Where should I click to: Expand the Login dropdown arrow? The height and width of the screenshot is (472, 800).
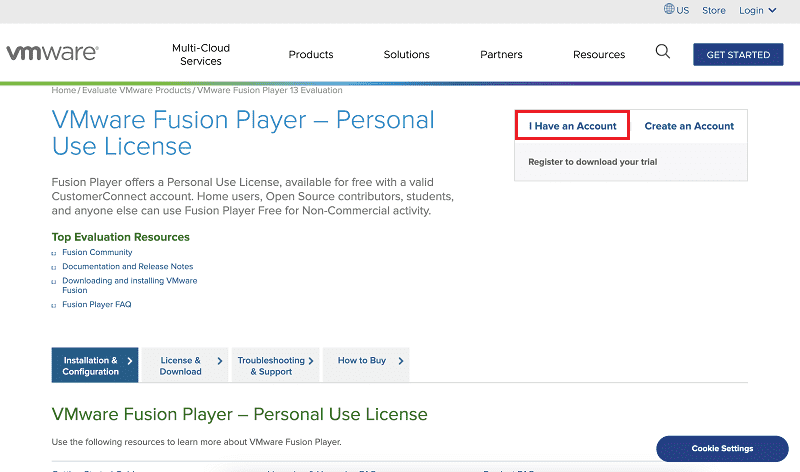(772, 10)
